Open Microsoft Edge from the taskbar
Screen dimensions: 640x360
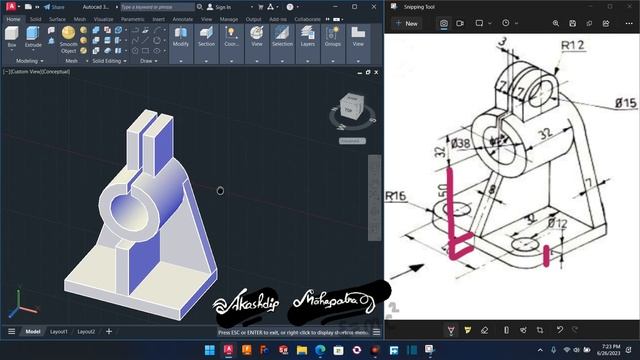tap(320, 350)
